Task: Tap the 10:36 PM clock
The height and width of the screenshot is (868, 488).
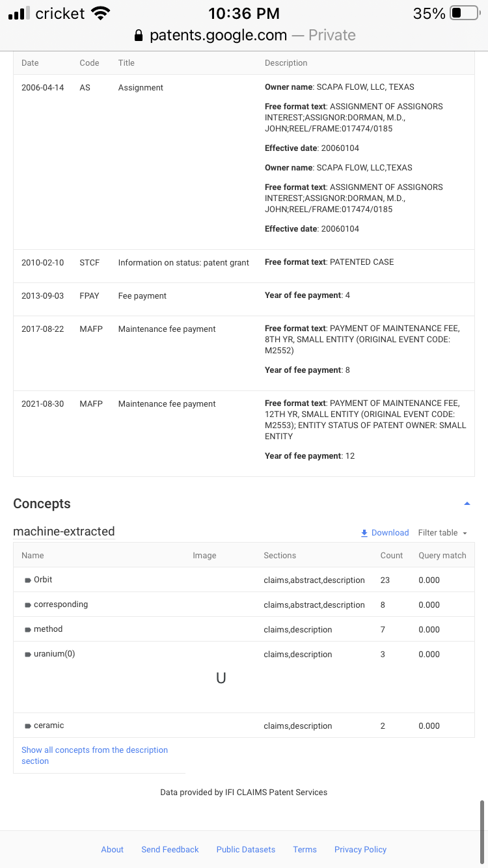Action: point(244,13)
